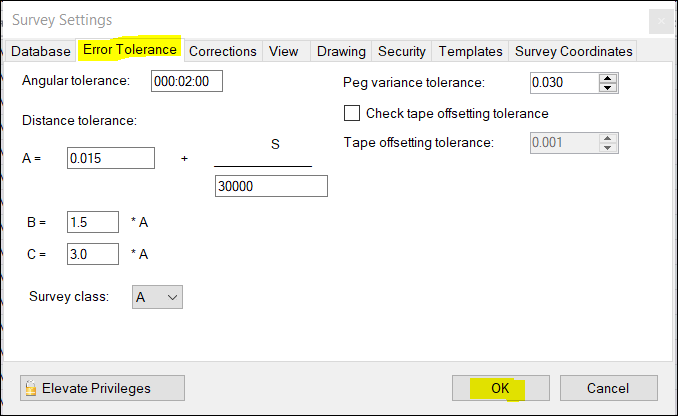Click the B multiplier input field

[x=92, y=222]
